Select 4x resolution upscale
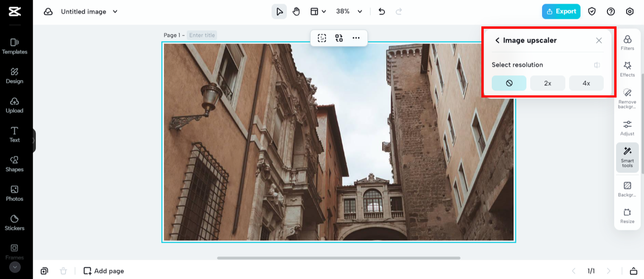Viewport: 644px width, 279px height. [x=586, y=83]
